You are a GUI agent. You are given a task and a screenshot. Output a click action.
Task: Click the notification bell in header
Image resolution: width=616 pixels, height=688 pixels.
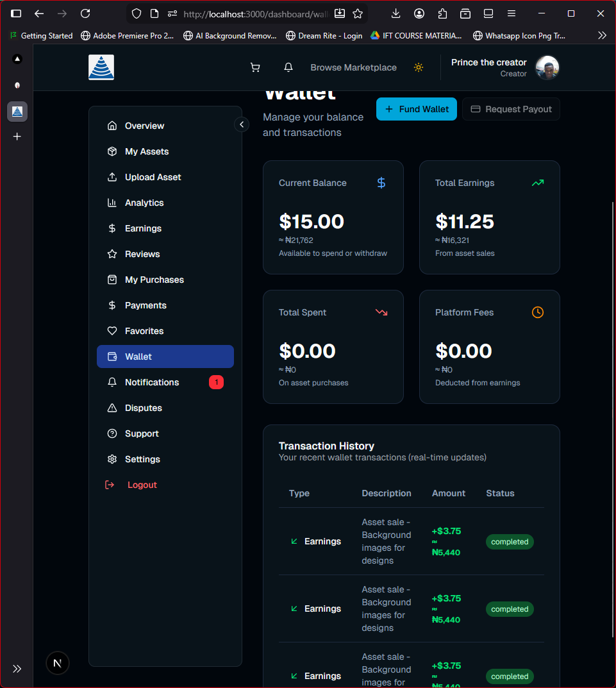tap(288, 67)
